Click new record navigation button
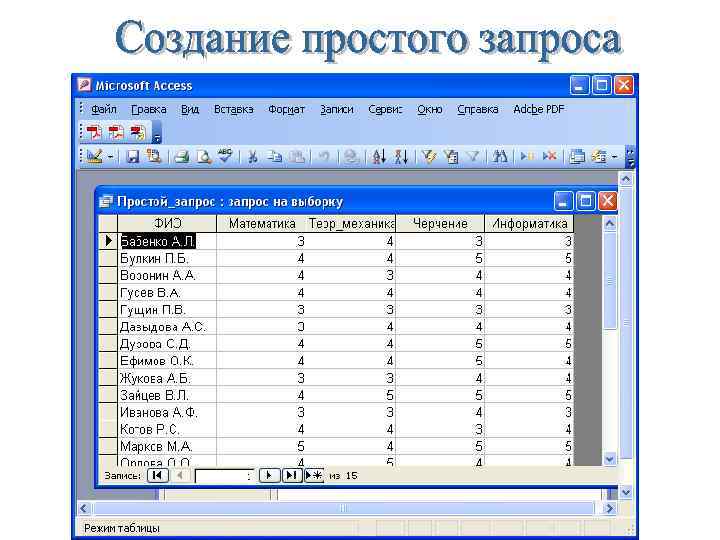The image size is (720, 540). tap(314, 475)
